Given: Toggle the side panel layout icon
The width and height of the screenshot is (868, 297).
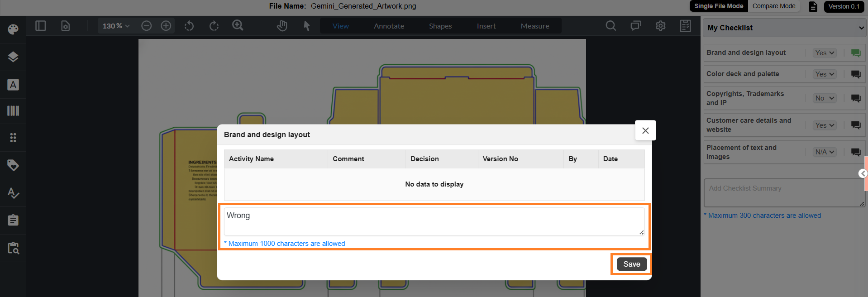Looking at the screenshot, I should click(41, 26).
